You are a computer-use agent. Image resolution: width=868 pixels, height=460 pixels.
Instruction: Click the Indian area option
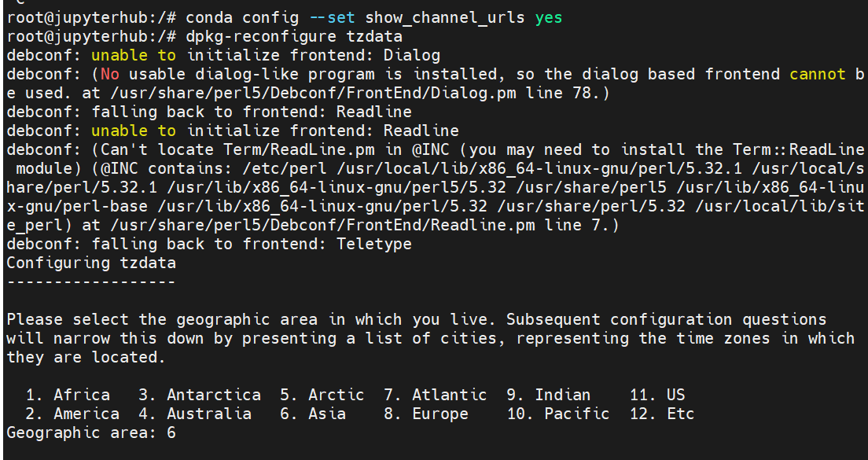pos(562,395)
